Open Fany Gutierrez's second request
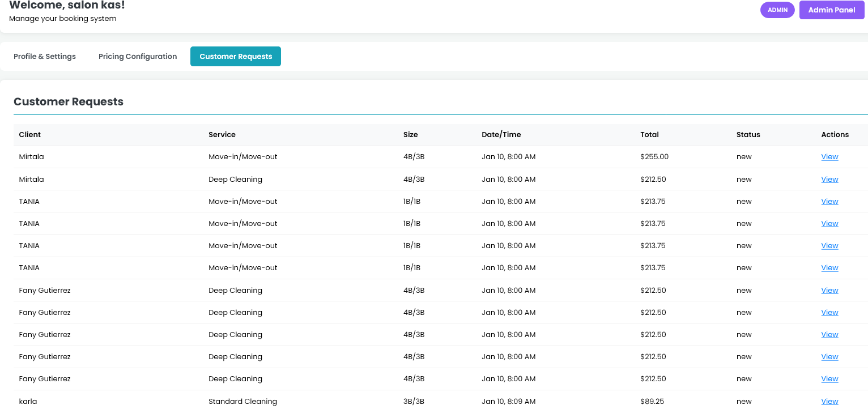The width and height of the screenshot is (868, 409). point(829,312)
